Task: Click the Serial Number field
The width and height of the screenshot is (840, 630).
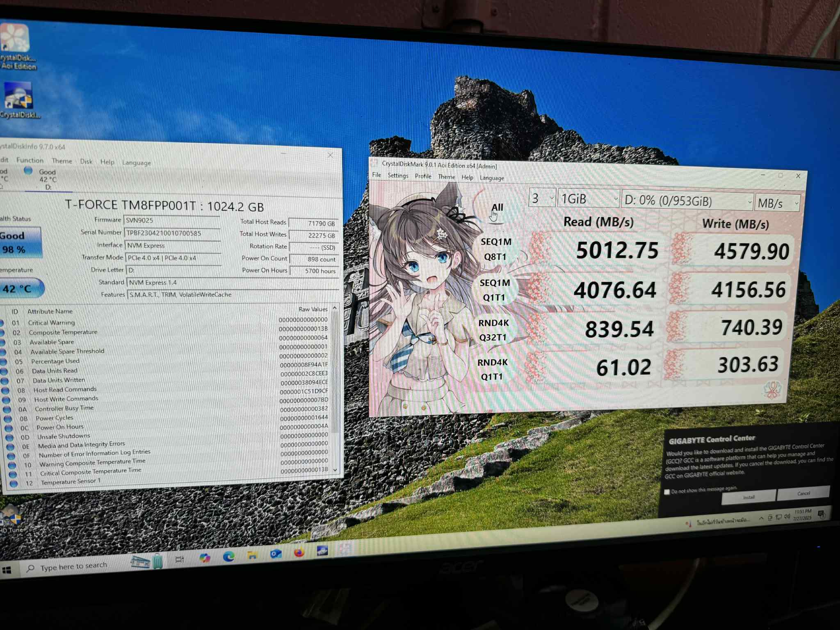Action: coord(172,233)
